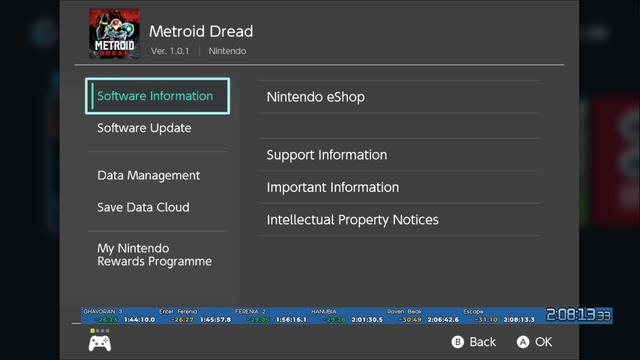Click the HANUBIA split label
The width and height of the screenshot is (640, 360).
click(x=324, y=311)
